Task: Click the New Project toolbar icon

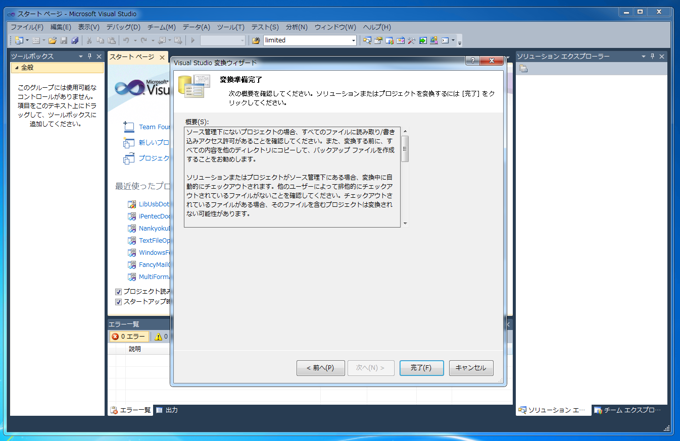Action: 19,40
